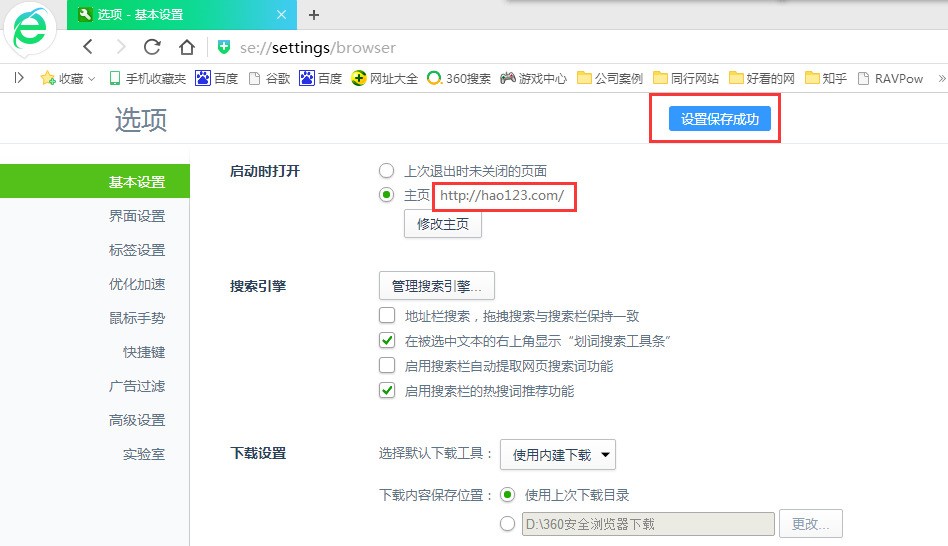Screen dimensions: 948x546
Task: Close the 选项 - 基本设置 tab
Action: pyautogui.click(x=282, y=15)
